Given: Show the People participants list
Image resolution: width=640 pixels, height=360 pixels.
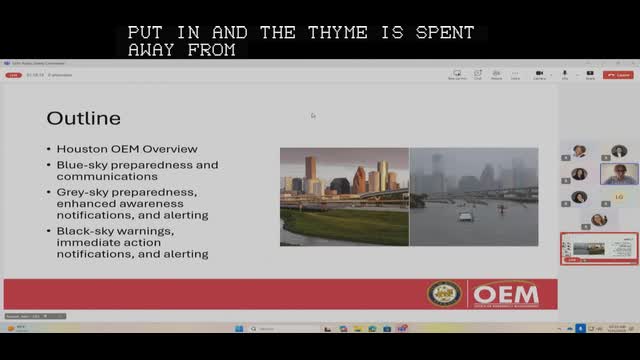Looking at the screenshot, I should (x=496, y=75).
